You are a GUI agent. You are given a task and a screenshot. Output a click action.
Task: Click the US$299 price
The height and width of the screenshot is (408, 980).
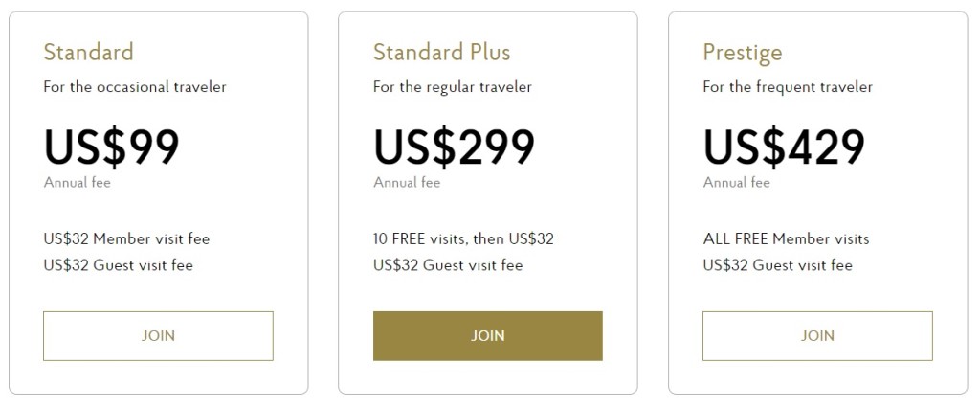pyautogui.click(x=454, y=147)
